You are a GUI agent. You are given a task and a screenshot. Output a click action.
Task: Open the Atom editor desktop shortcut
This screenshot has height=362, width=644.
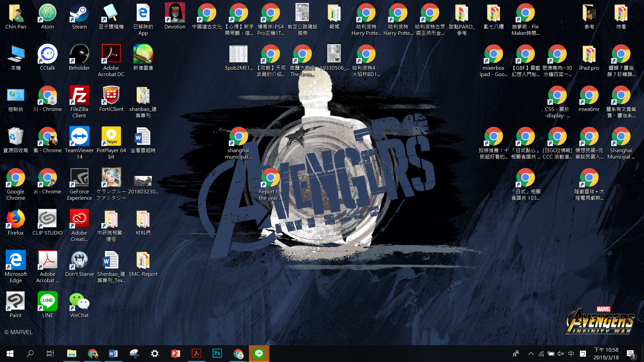(x=47, y=17)
